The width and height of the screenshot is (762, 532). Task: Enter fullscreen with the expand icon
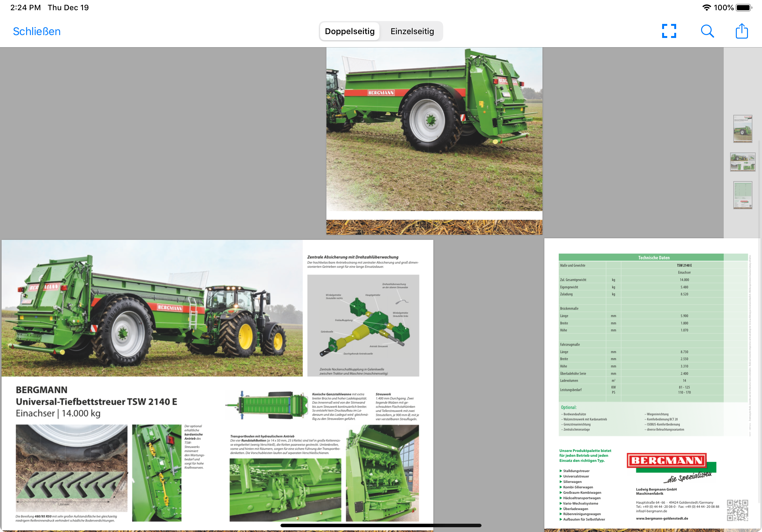[669, 31]
